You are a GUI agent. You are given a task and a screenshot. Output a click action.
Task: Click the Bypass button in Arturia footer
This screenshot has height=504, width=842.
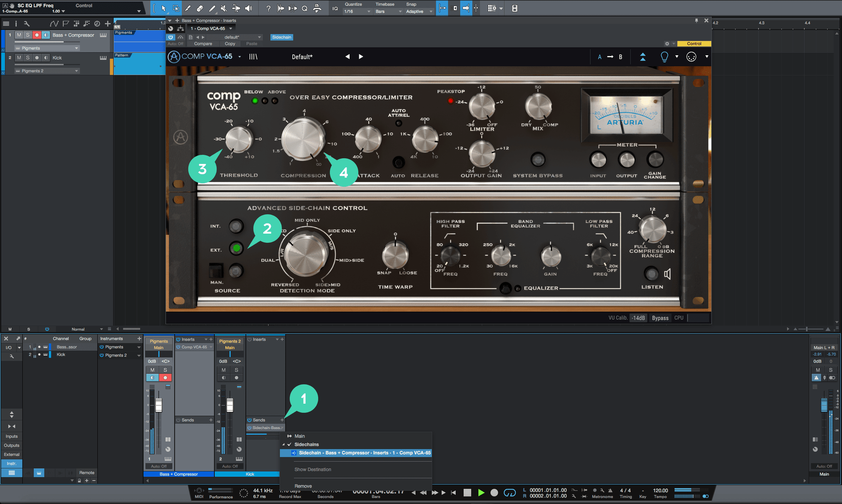pyautogui.click(x=660, y=318)
